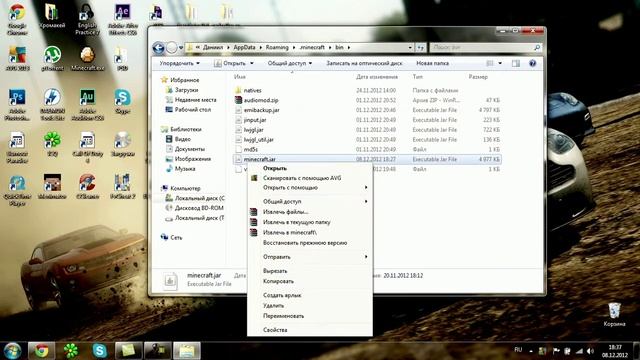Select Извлечь файлы... menu entry
The height and width of the screenshot is (360, 640).
click(310, 212)
